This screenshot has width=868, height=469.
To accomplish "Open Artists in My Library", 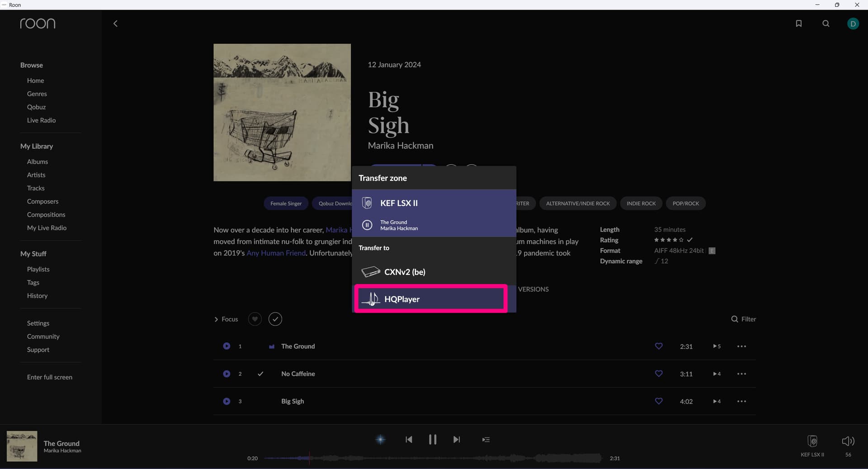I will (36, 175).
